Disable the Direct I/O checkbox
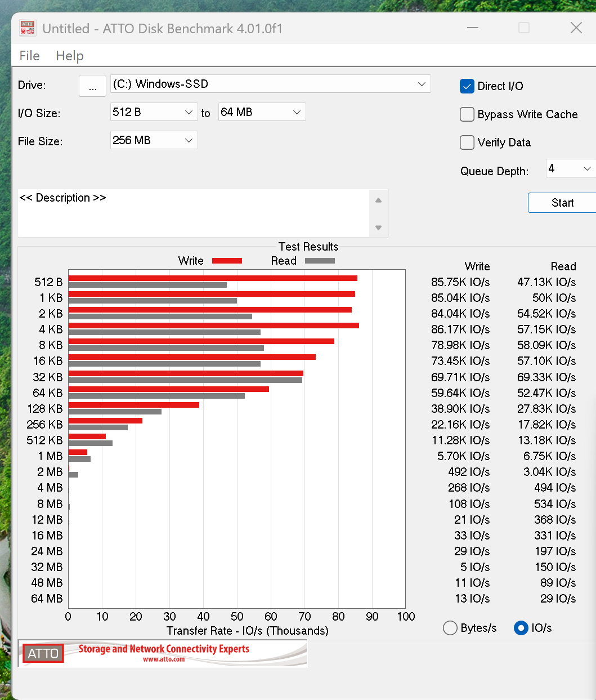The height and width of the screenshot is (700, 596). click(467, 86)
